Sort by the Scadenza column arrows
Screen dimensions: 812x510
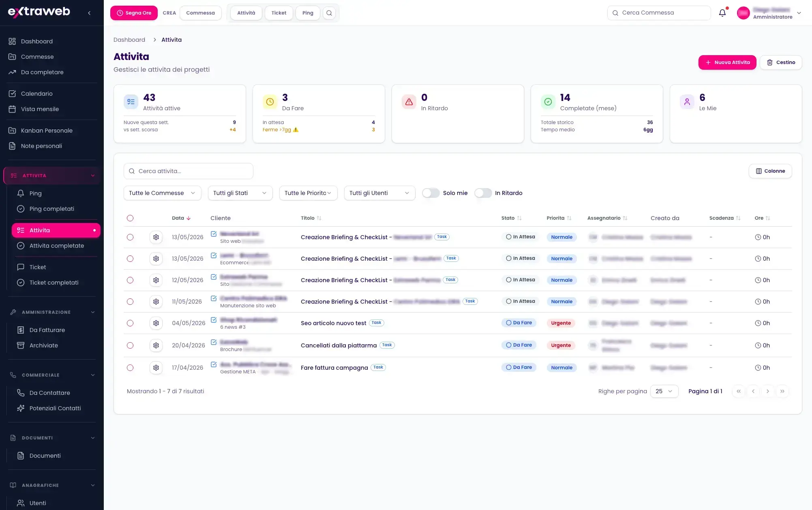(738, 218)
